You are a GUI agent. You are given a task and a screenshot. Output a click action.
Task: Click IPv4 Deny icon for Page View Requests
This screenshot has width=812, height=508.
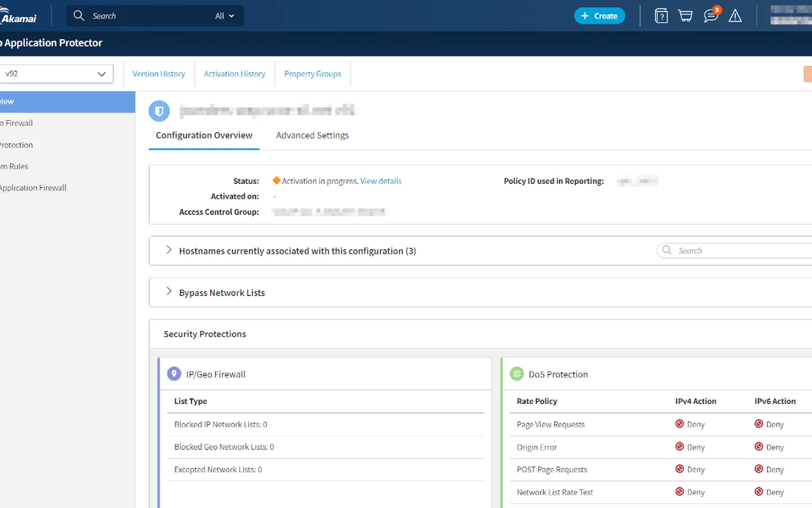pos(680,424)
